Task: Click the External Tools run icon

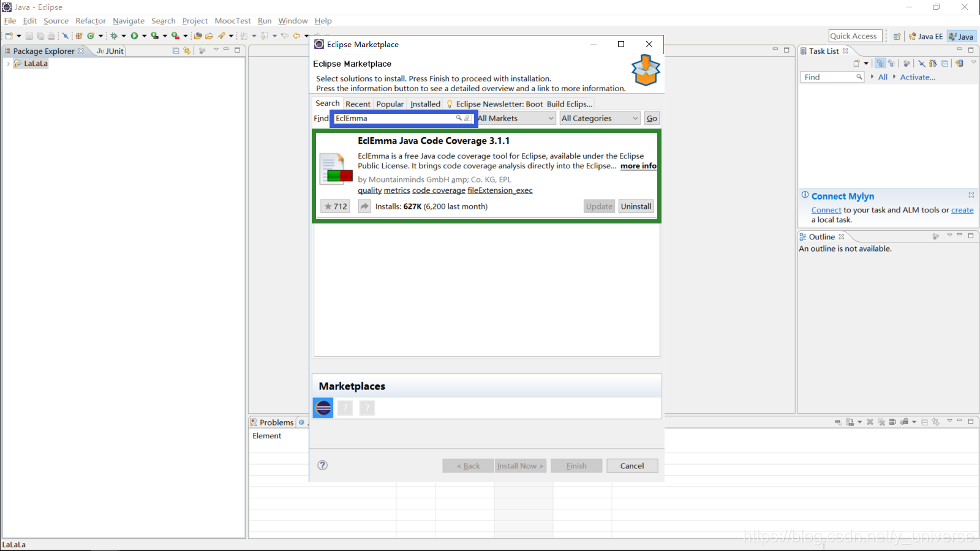Action: click(x=175, y=36)
